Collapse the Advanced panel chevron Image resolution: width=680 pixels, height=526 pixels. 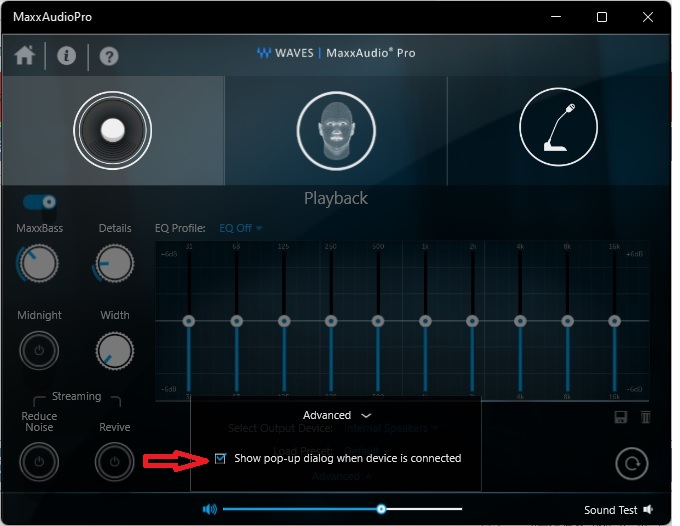[x=366, y=415]
